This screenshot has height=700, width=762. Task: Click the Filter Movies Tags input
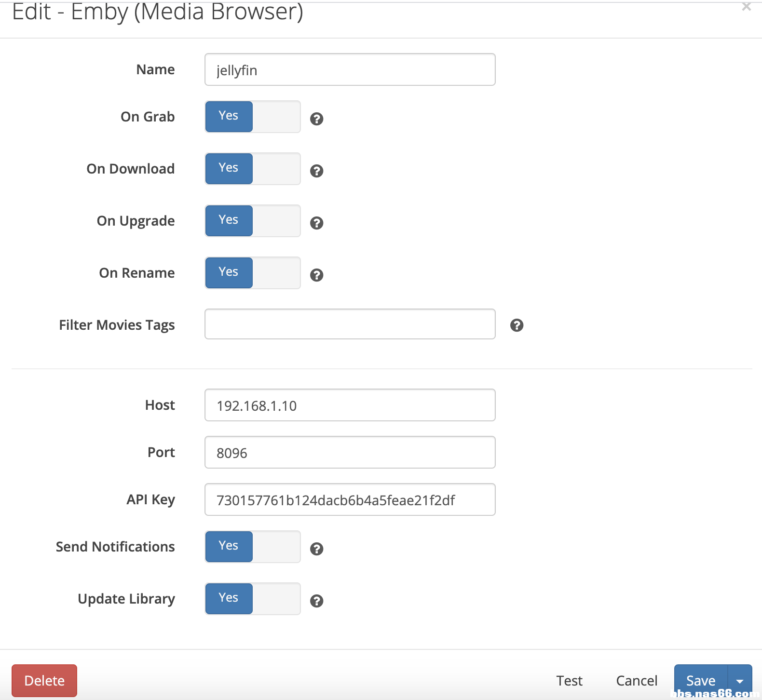[350, 324]
